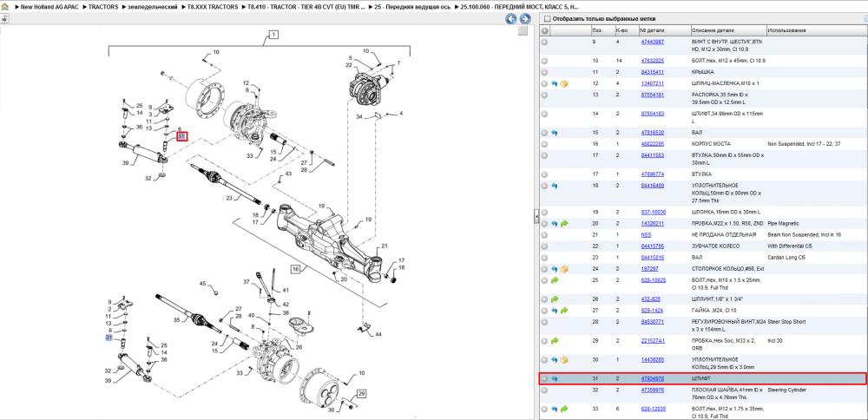The width and height of the screenshot is (868, 420).
Task: Click callout 45 on the diagram
Action: (x=202, y=283)
